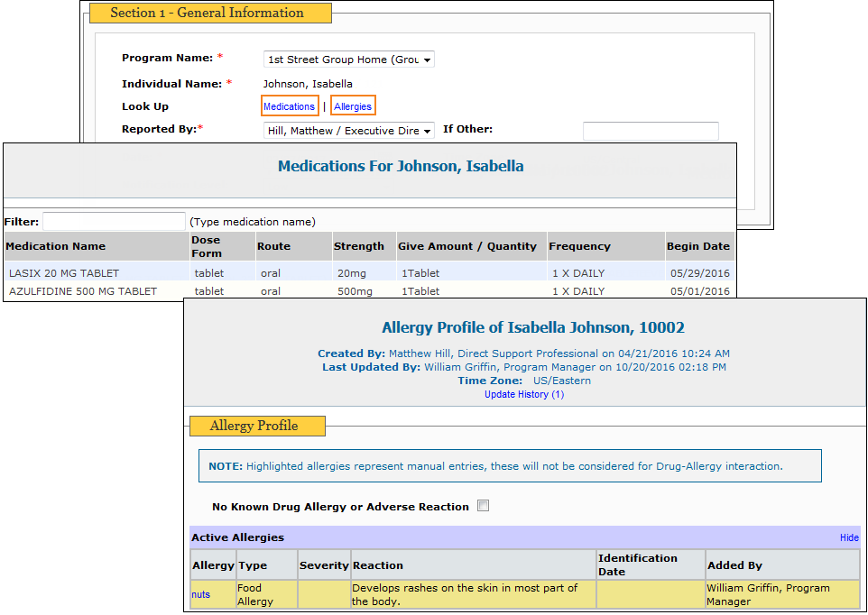Click Medications For Johnson, Isabella title
The width and height of the screenshot is (868, 615).
[x=401, y=166]
